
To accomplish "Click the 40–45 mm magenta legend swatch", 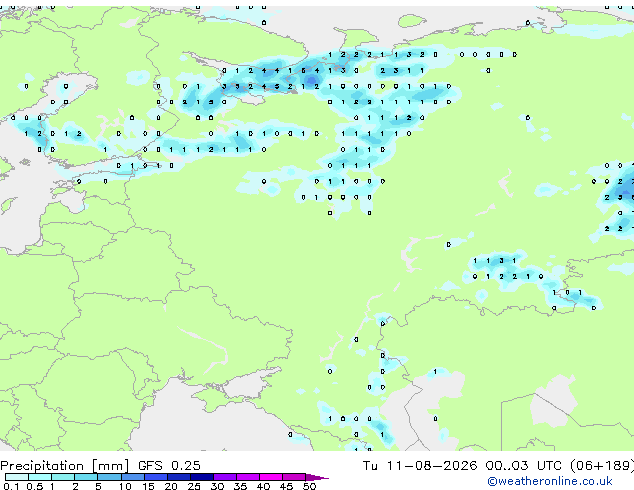I will click(271, 477).
